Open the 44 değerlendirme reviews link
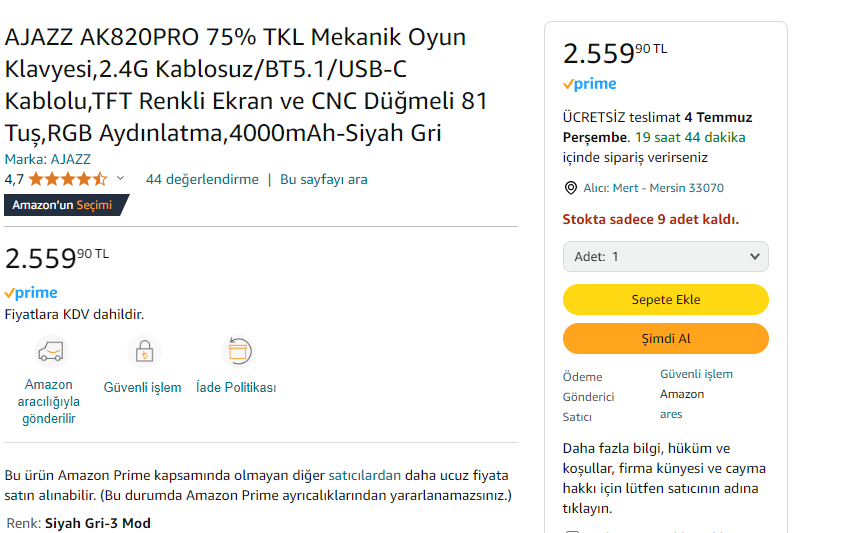Image resolution: width=854 pixels, height=533 pixels. click(202, 180)
